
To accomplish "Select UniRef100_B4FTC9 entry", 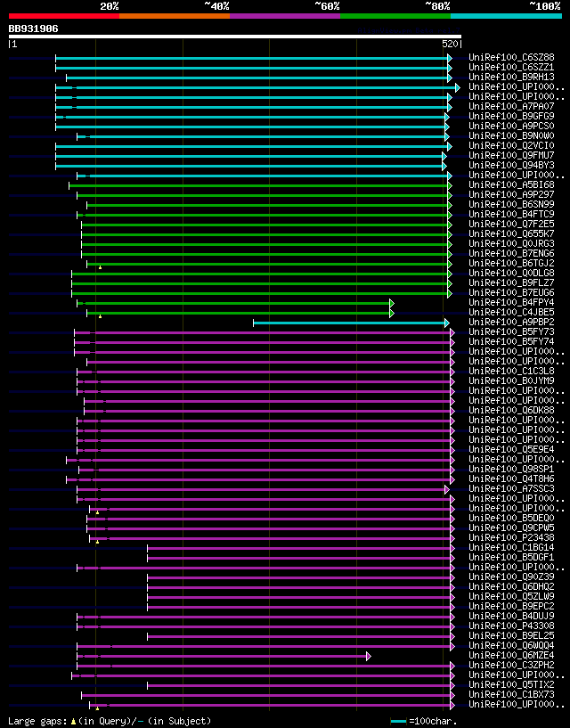I will pyautogui.click(x=511, y=214).
